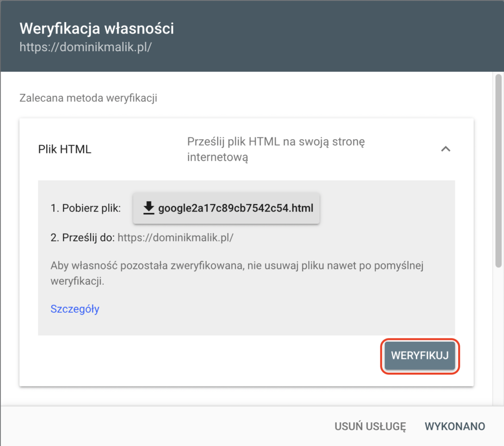This screenshot has height=446, width=504.
Task: Click the word 'internetową' in the method description
Action: click(x=217, y=157)
